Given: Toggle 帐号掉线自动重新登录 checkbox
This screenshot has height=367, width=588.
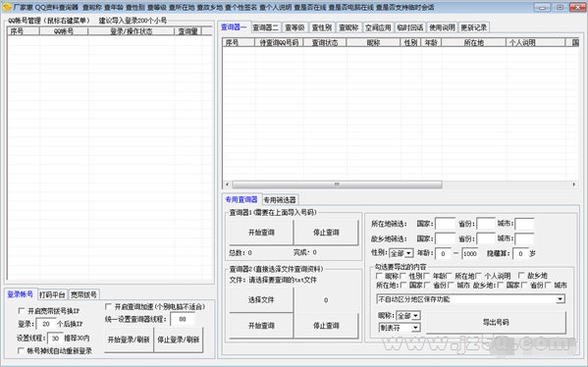Looking at the screenshot, I should click(21, 351).
